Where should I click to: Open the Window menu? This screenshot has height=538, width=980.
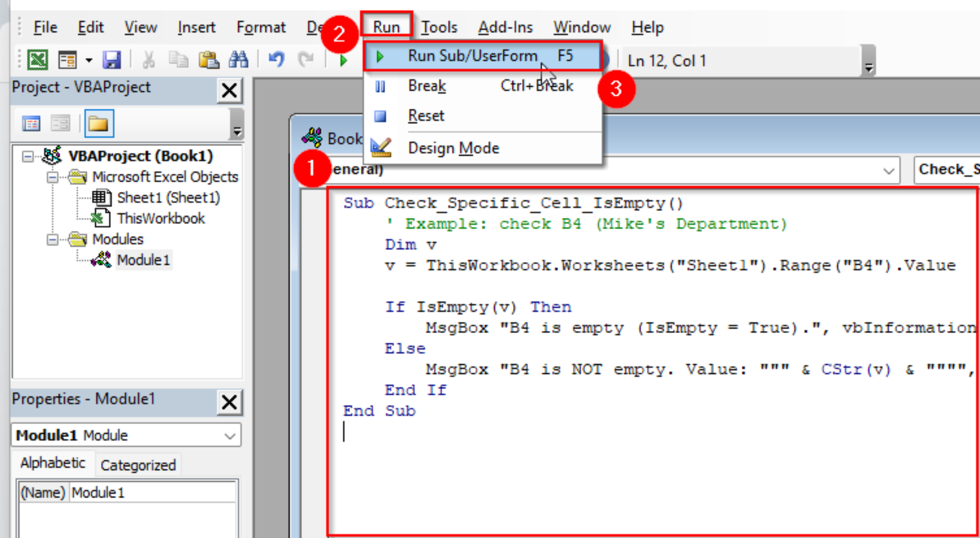(581, 27)
